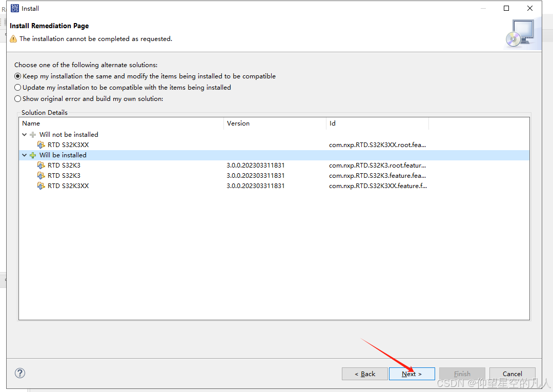This screenshot has height=392, width=553.
Task: Select the 'Will not be installed' tree row
Action: pyautogui.click(x=274, y=135)
